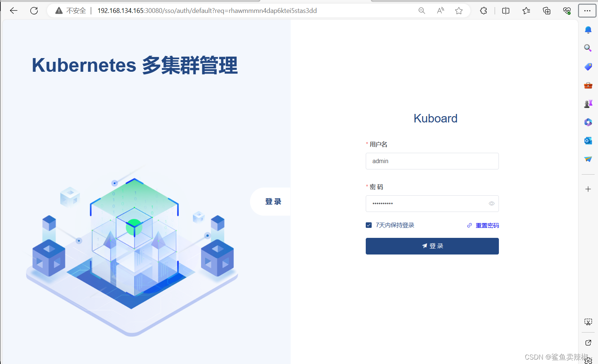
Task: Open the sidebar Tools briefcase icon
Action: click(x=588, y=85)
